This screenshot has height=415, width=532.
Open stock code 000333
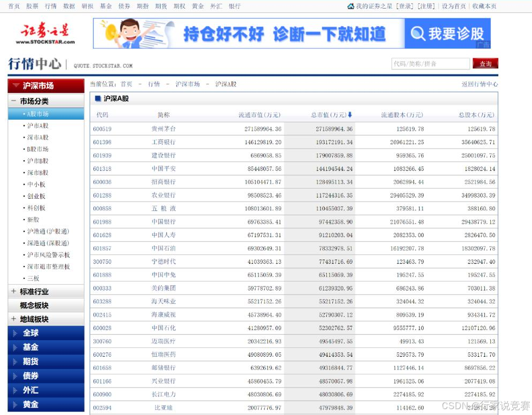102,288
